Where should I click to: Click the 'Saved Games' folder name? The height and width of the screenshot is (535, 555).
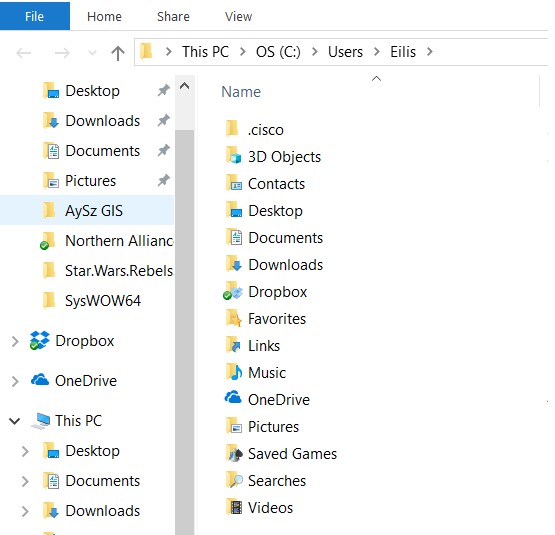pos(292,454)
